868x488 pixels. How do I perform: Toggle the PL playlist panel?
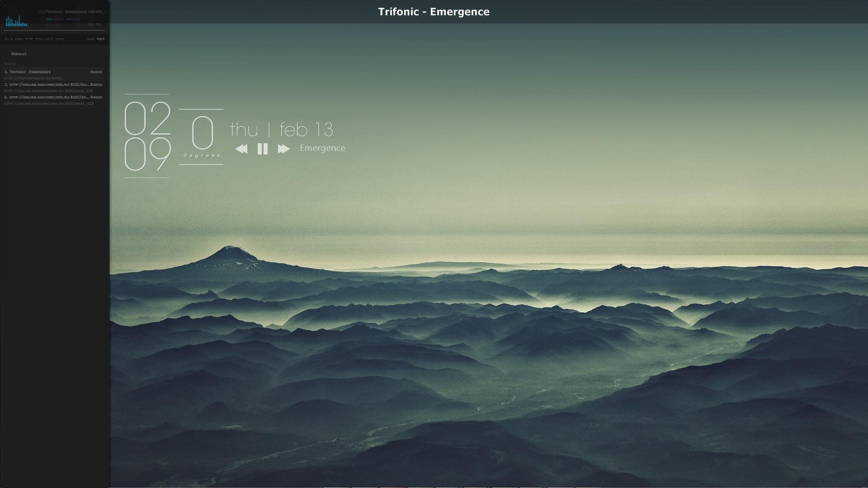pos(99,24)
